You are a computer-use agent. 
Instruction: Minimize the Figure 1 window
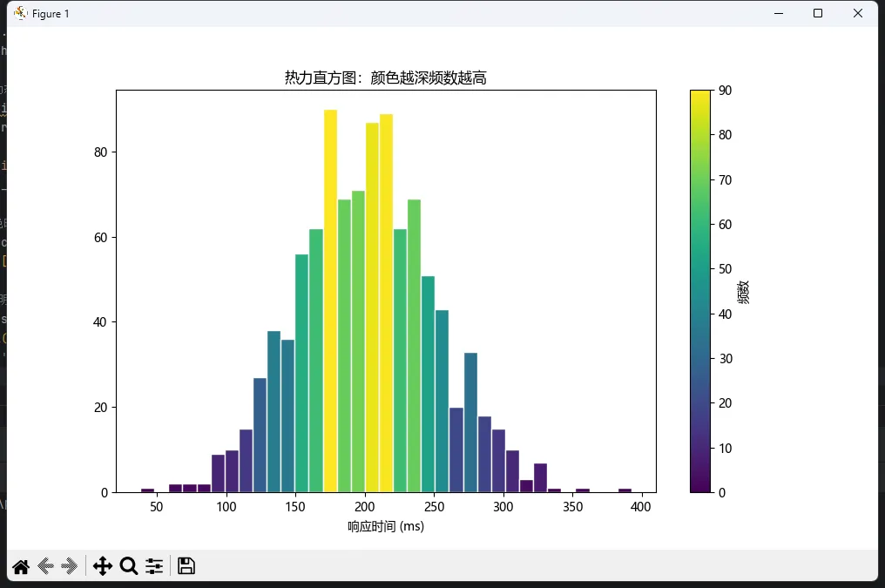778,13
